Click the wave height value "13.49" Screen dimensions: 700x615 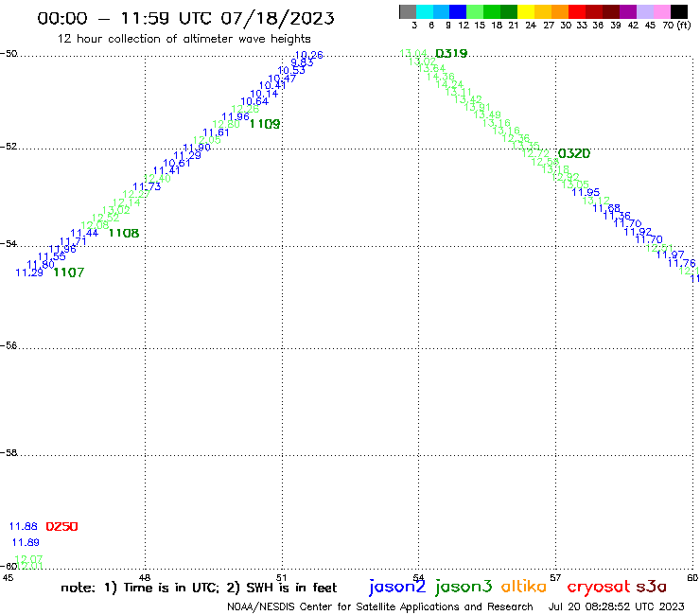pos(487,114)
